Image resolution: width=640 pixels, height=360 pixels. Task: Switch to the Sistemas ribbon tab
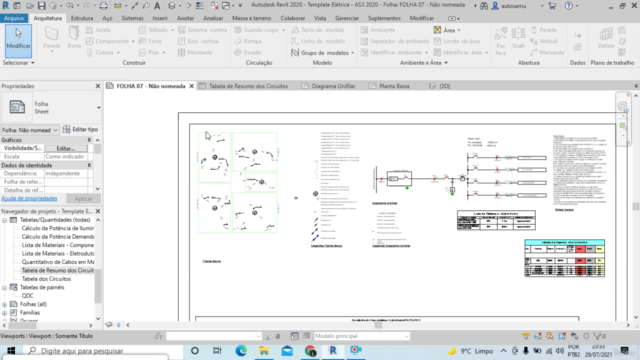132,18
